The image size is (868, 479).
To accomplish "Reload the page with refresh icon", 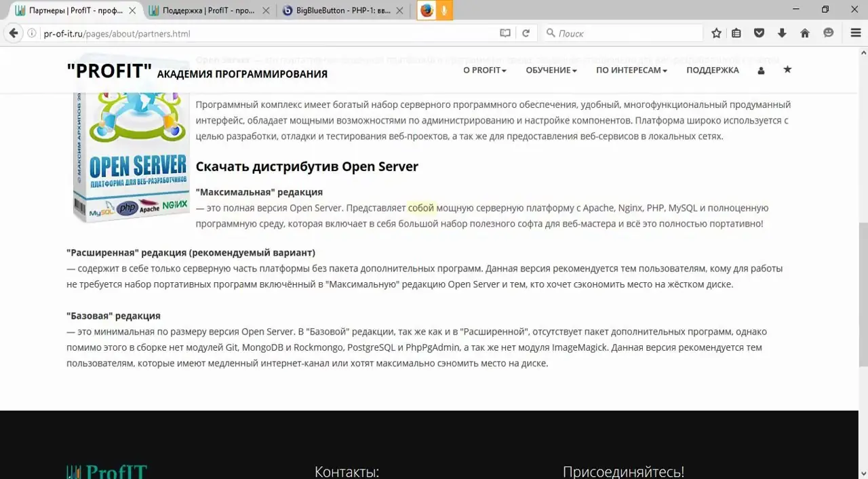I will (x=526, y=33).
